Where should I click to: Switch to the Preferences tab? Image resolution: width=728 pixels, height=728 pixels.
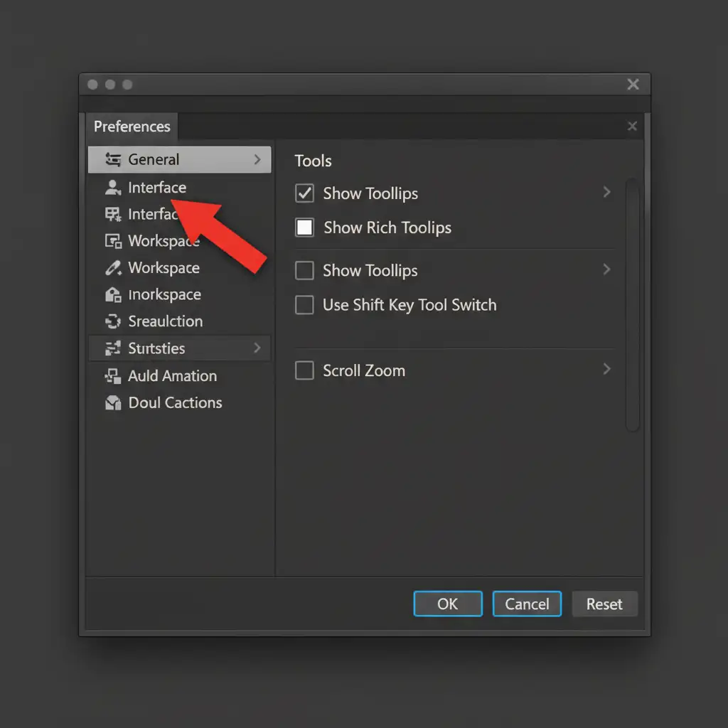pyautogui.click(x=132, y=127)
